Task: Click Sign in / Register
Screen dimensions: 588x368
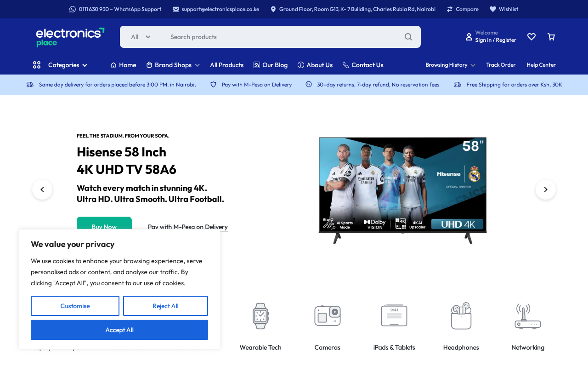Action: point(496,40)
